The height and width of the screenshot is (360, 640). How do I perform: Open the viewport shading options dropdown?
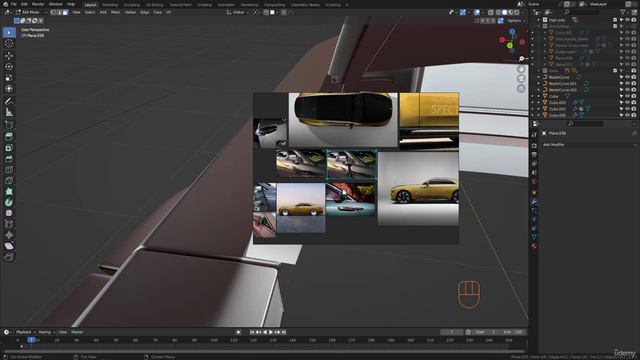[x=522, y=12]
